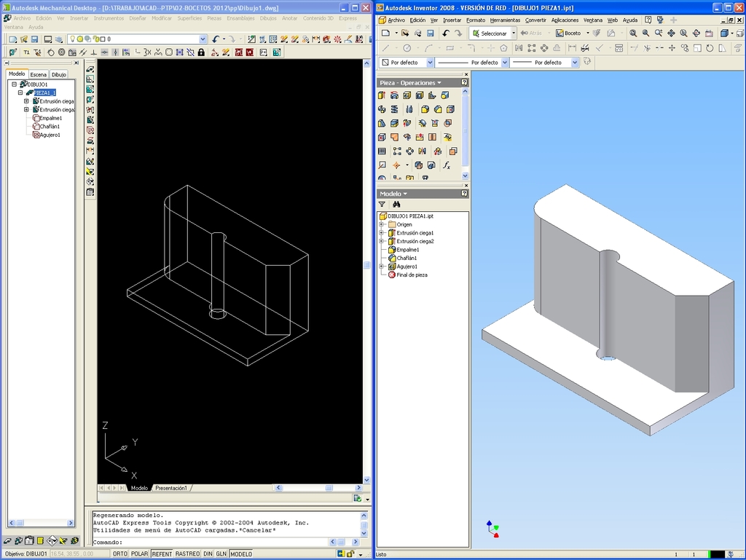Open Seleccionar dropdown arrow in Inventor
Screen dimensions: 746x560
pyautogui.click(x=514, y=33)
